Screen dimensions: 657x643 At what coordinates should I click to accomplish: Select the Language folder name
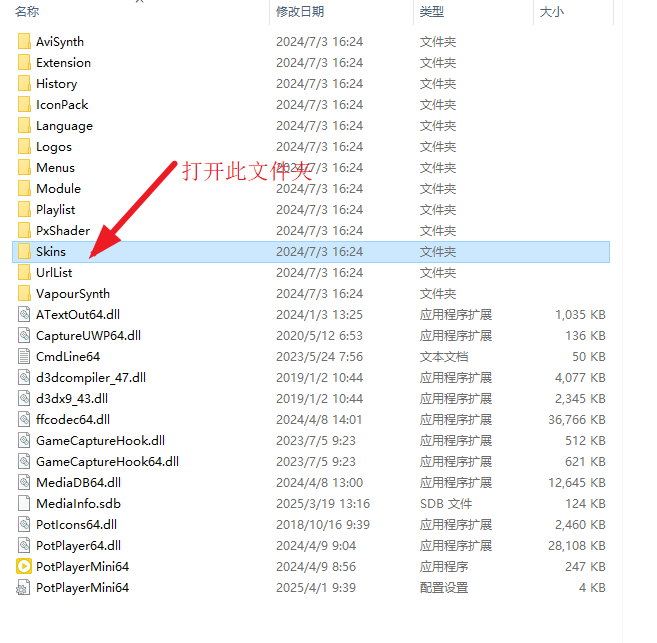pyautogui.click(x=65, y=126)
